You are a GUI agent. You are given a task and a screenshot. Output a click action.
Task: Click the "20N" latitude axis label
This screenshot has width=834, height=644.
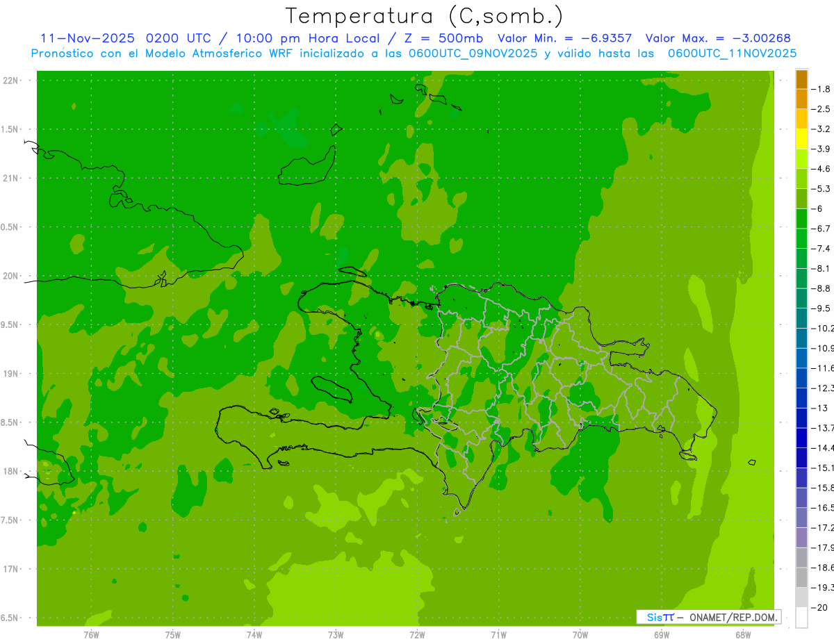coord(11,276)
